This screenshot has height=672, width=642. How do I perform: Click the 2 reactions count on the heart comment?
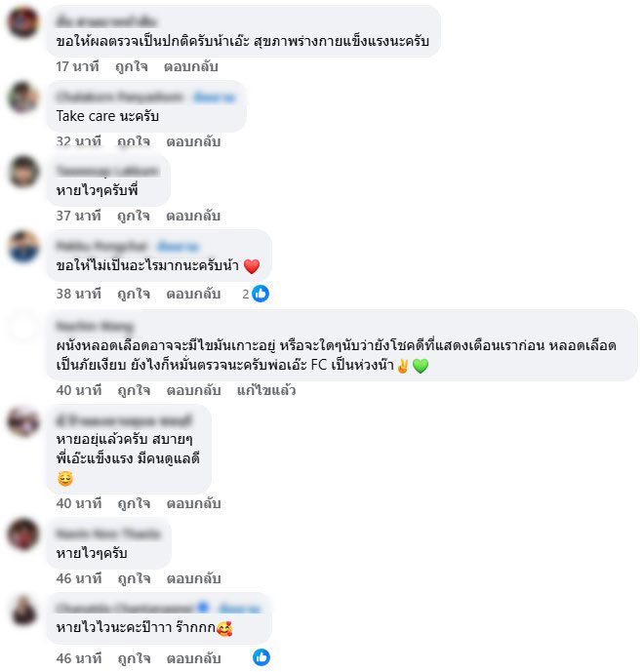pyautogui.click(x=246, y=294)
